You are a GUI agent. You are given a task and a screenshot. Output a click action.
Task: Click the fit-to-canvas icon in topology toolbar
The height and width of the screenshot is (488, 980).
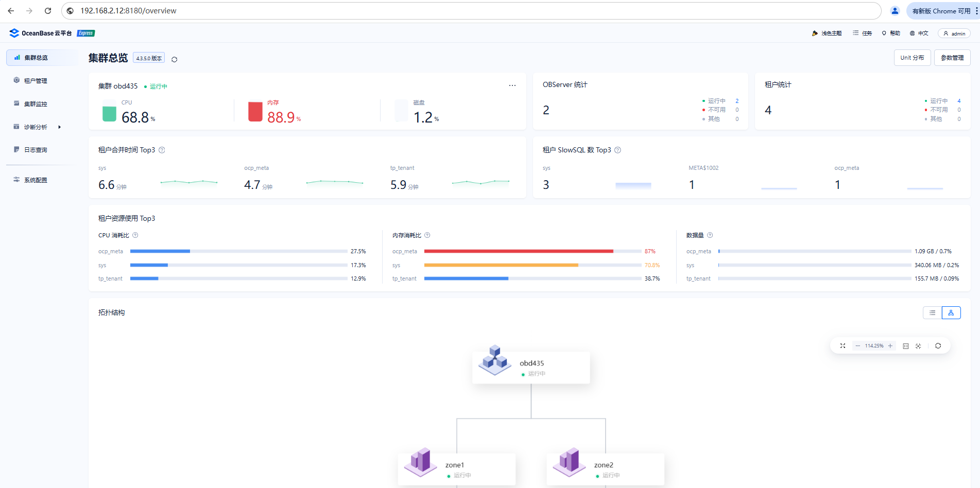906,346
